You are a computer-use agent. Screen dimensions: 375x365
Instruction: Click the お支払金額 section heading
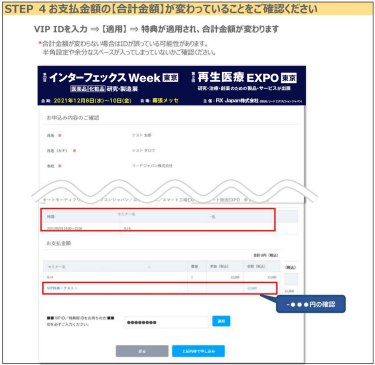[59, 243]
